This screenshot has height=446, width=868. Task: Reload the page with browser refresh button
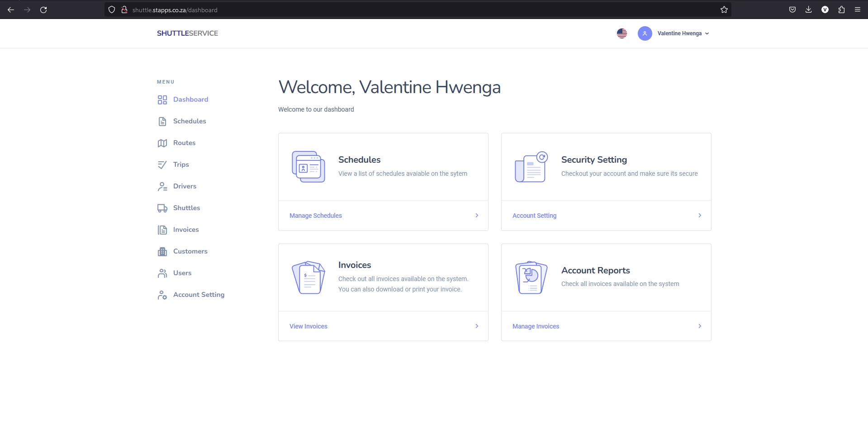point(43,9)
